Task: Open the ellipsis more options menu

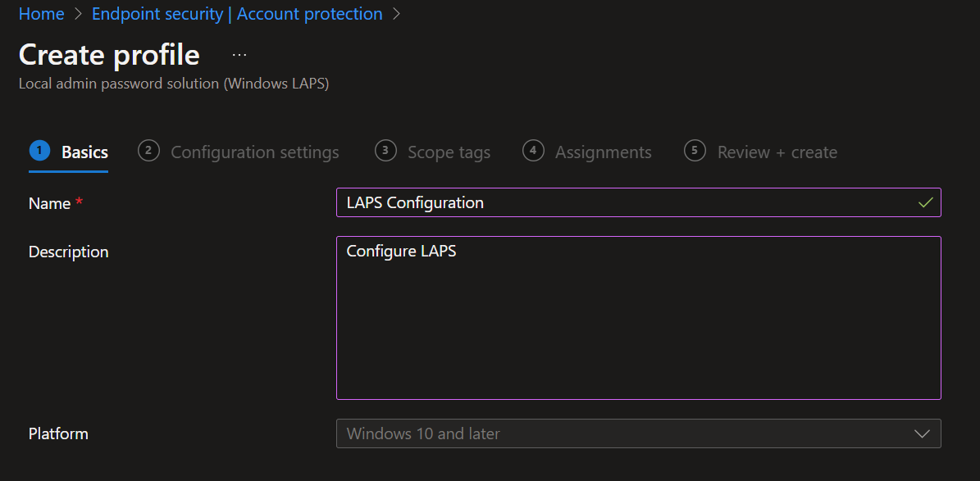Action: pos(239,55)
